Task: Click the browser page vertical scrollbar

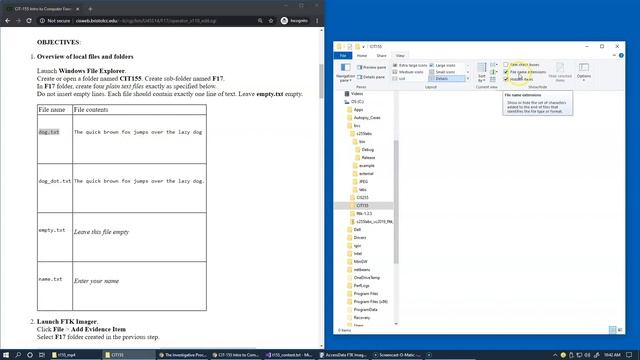Action: 321,80
